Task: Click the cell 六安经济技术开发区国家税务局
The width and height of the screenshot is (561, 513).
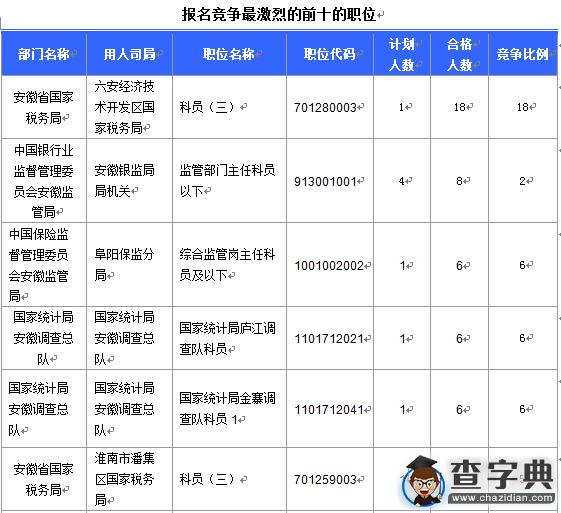Action: 125,107
